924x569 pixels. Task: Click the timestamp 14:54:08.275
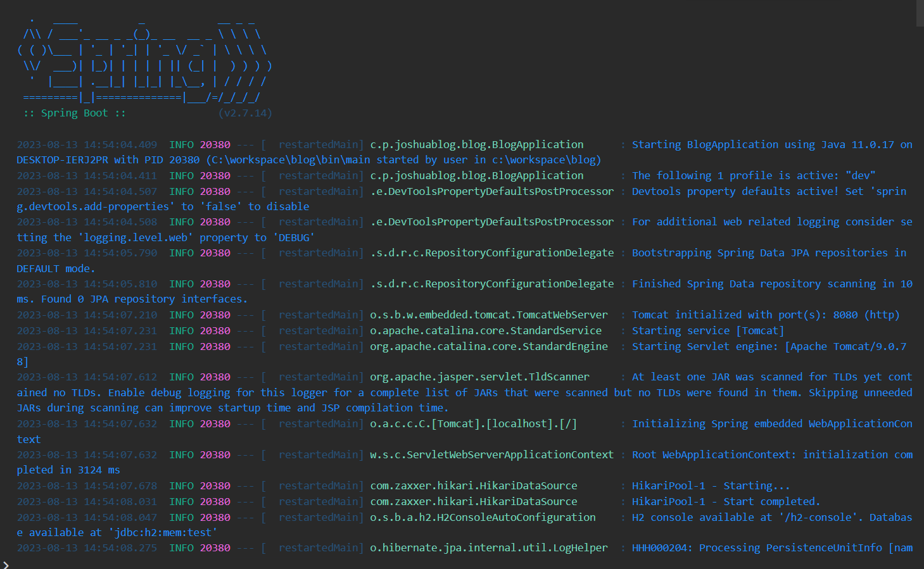tap(120, 548)
